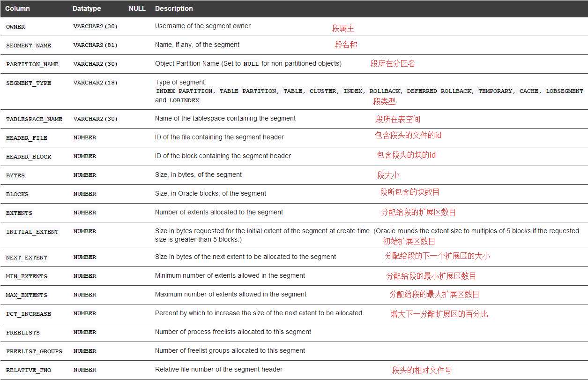The image size is (588, 380).
Task: Click "Name, if any, of the segment"
Action: 197,45
